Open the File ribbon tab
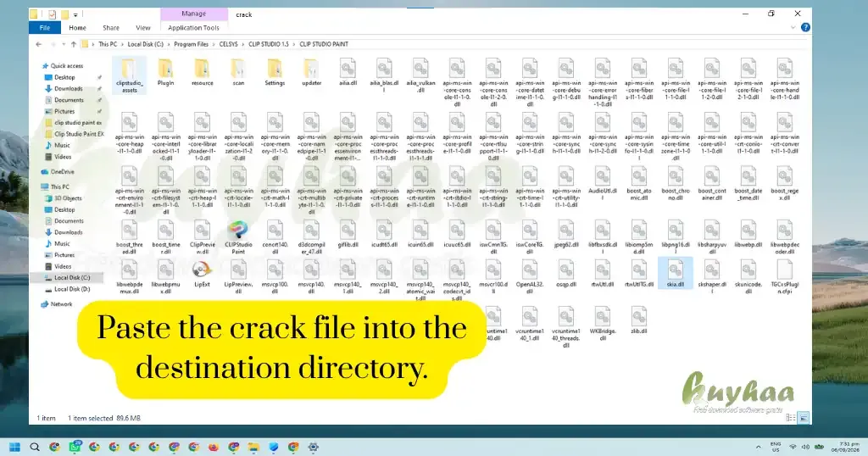Viewport: 868px width, 456px height. point(45,28)
